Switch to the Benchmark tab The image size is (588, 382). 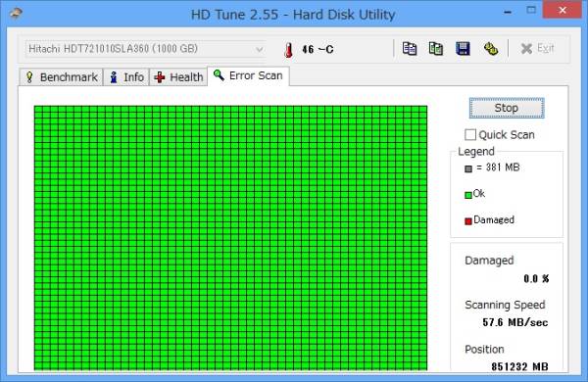click(x=61, y=77)
